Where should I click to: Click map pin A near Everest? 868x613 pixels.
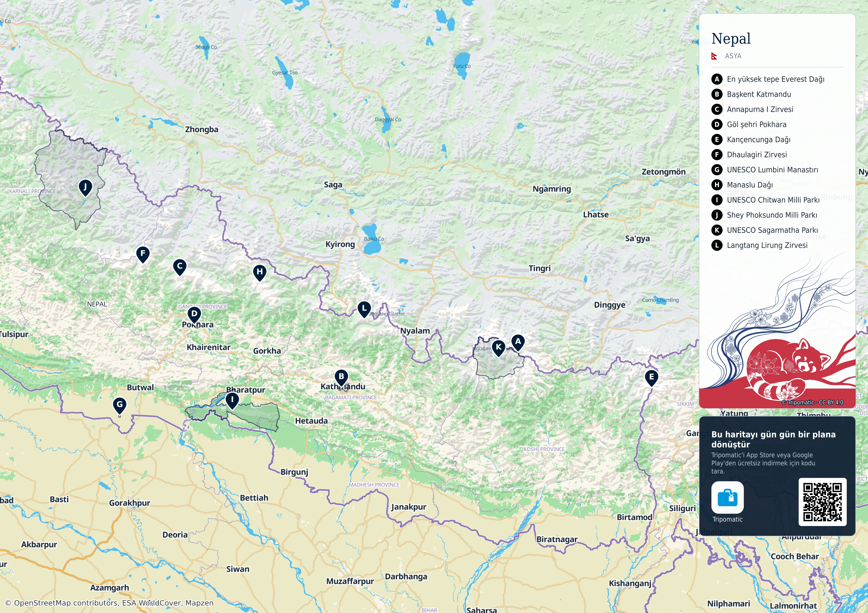click(518, 343)
